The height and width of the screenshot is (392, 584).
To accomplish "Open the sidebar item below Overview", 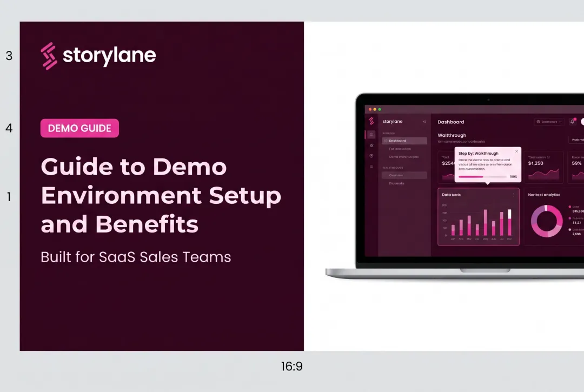I will tap(397, 183).
